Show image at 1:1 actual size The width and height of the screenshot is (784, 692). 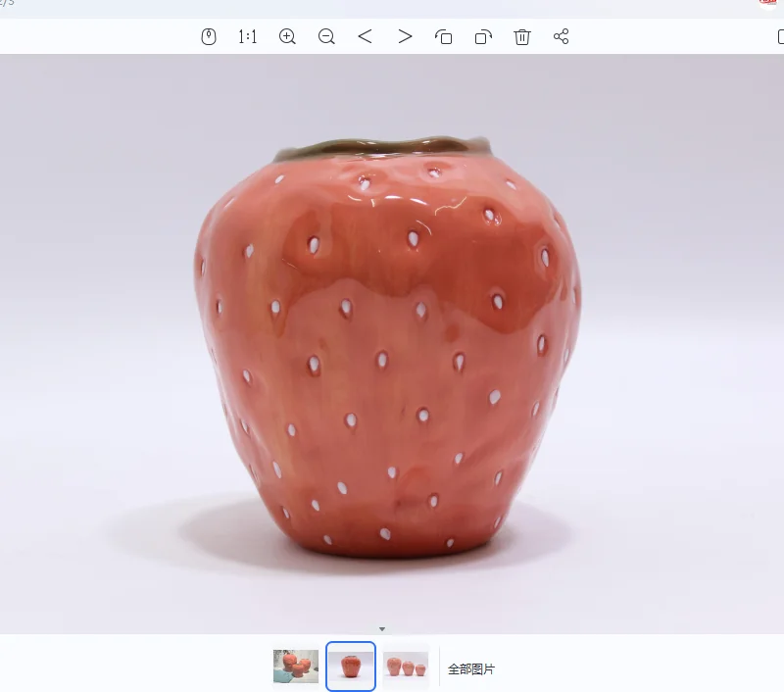[x=248, y=36]
